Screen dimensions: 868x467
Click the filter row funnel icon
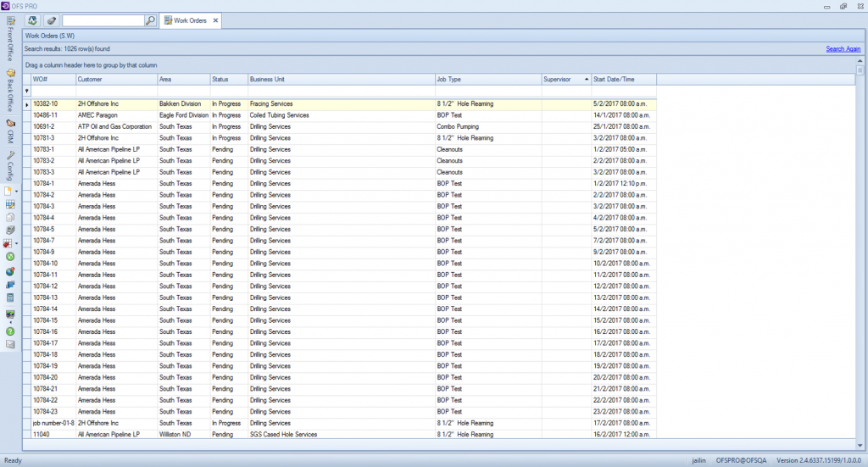[26, 91]
